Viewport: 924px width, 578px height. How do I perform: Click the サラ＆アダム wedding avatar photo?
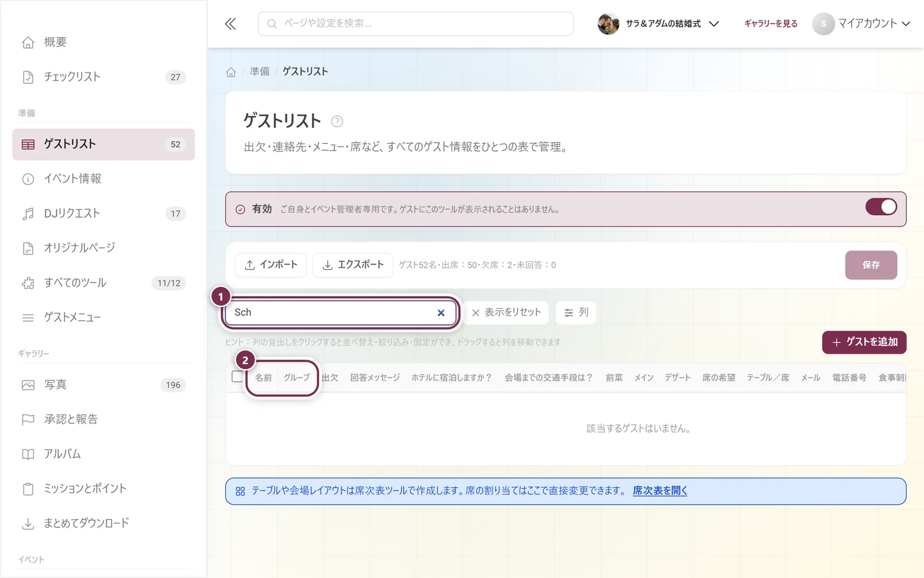[608, 24]
